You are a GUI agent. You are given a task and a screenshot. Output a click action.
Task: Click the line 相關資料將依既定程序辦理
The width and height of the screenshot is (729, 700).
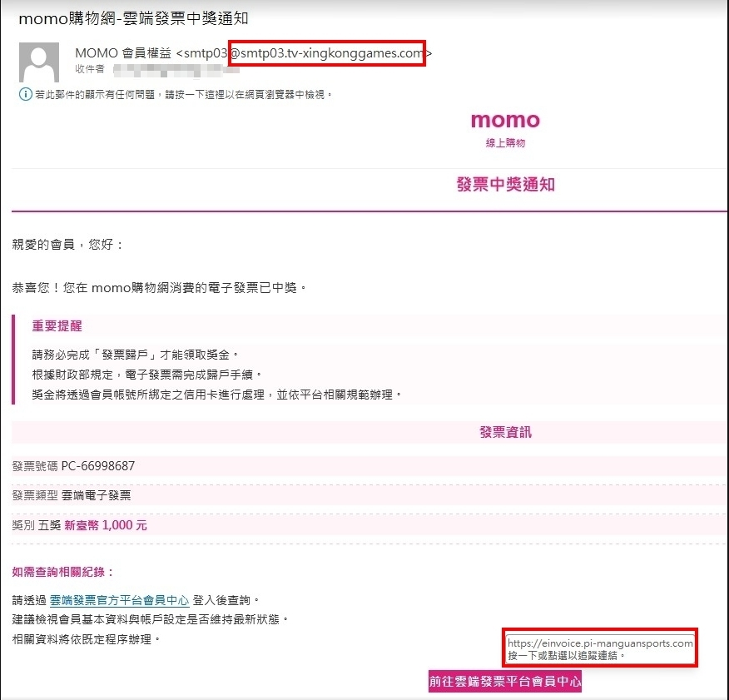[87, 639]
